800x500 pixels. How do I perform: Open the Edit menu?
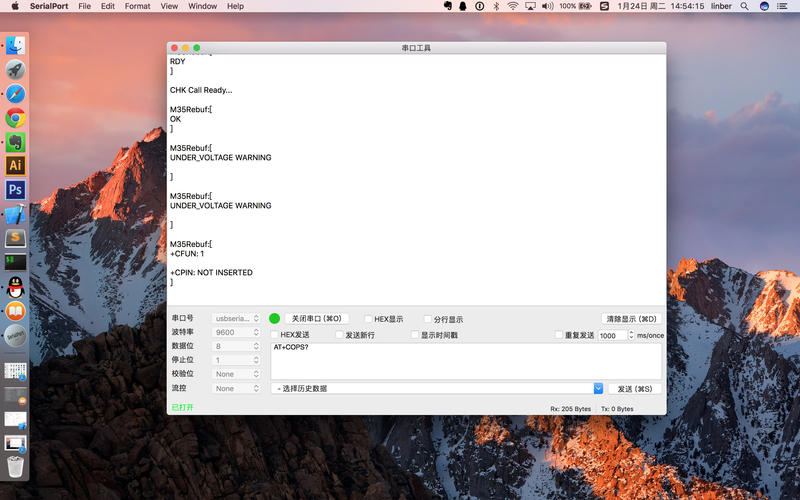click(108, 6)
